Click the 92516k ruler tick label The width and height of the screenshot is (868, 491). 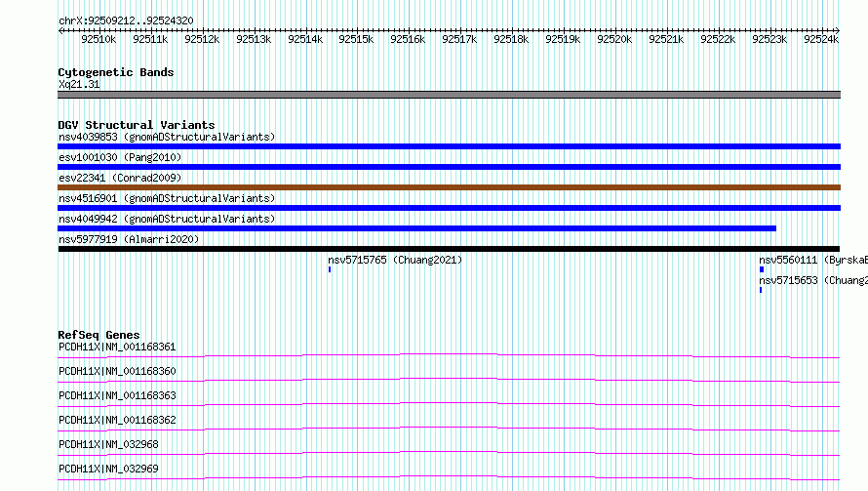[408, 39]
